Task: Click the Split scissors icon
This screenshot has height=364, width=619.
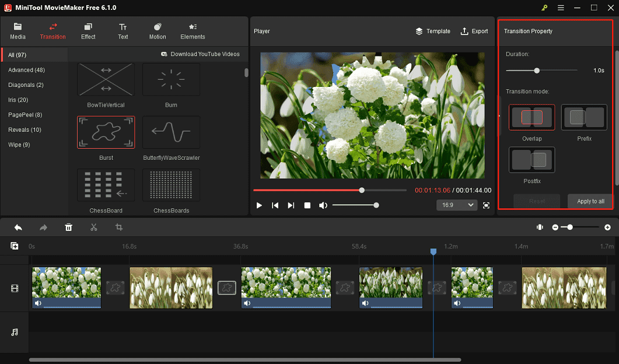Action: coord(93,228)
